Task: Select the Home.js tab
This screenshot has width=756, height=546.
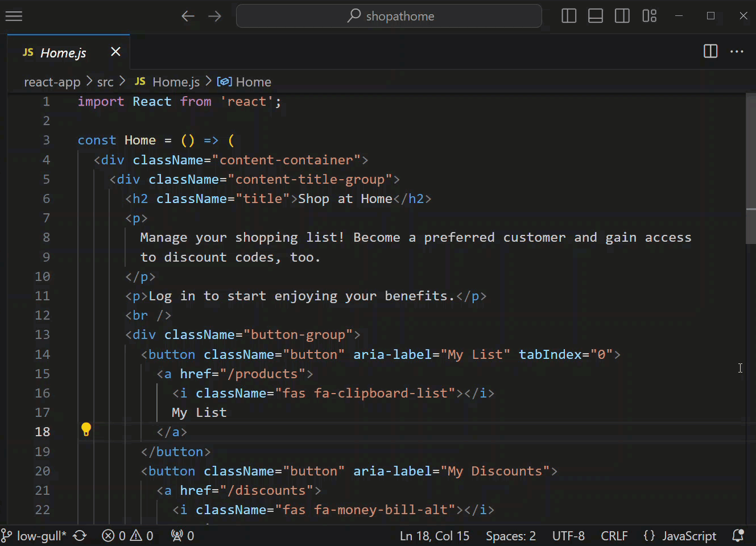Action: coord(63,52)
